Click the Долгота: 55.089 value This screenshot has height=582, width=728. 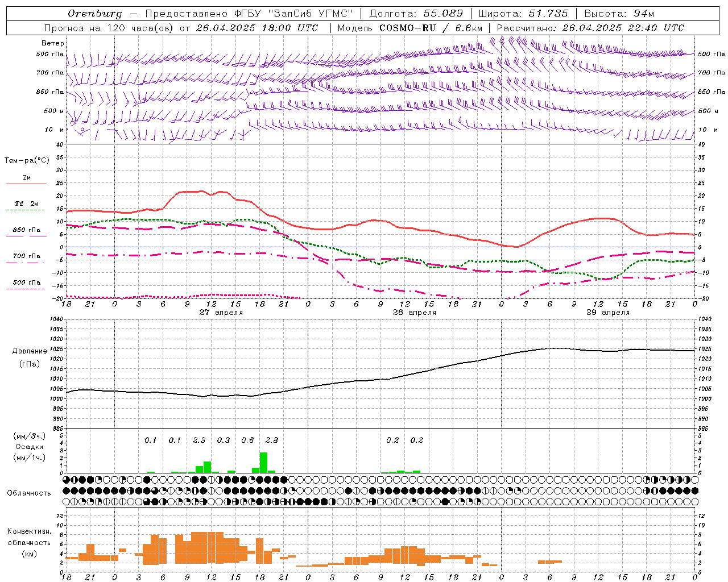pyautogui.click(x=416, y=14)
